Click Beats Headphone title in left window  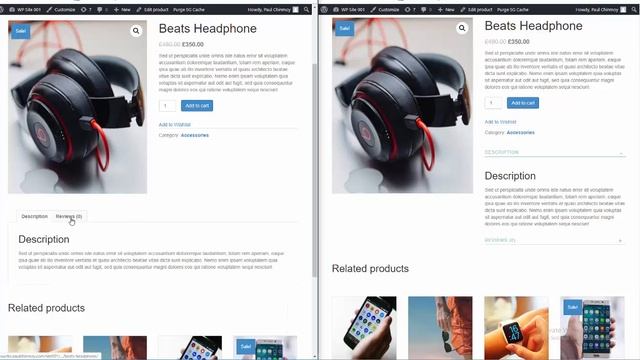pos(208,29)
